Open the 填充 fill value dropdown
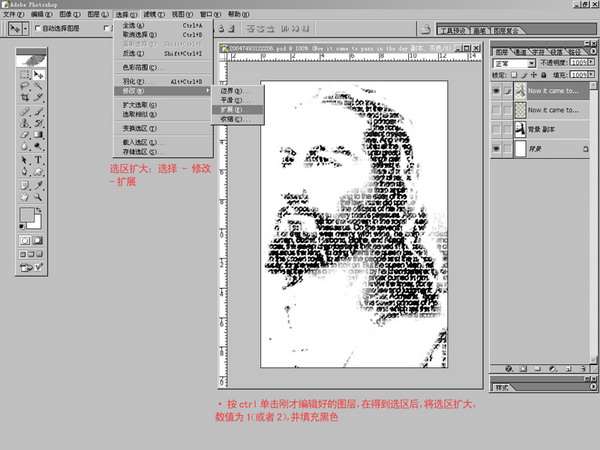 588,74
